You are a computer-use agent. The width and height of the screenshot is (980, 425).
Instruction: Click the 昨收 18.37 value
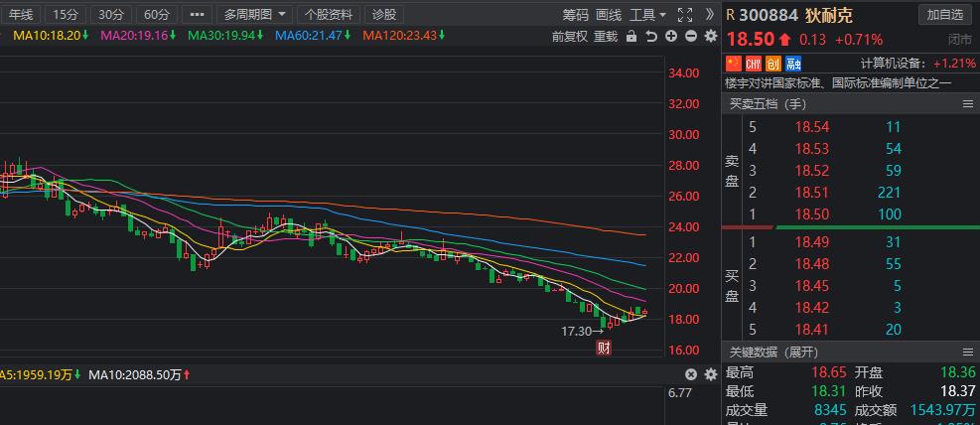[x=958, y=392]
